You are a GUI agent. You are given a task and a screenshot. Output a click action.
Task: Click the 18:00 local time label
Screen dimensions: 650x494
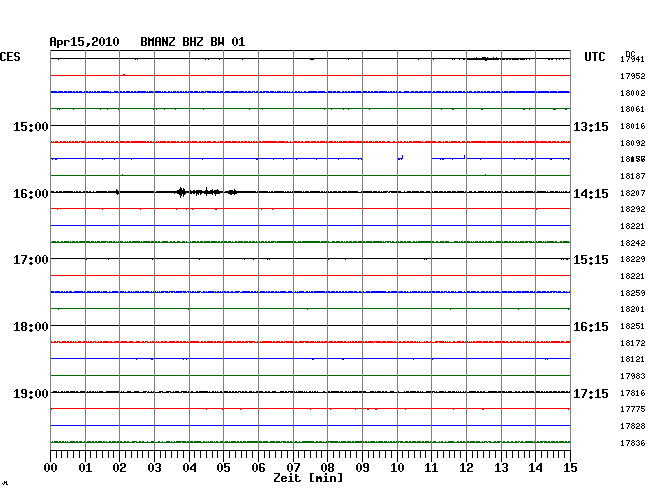tap(31, 327)
